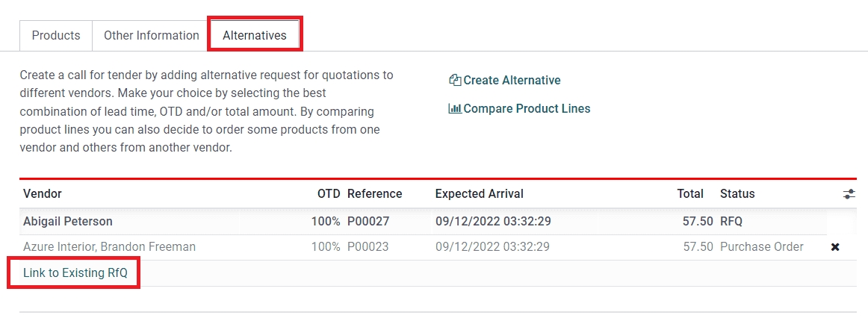Sort by Status column header

click(737, 193)
